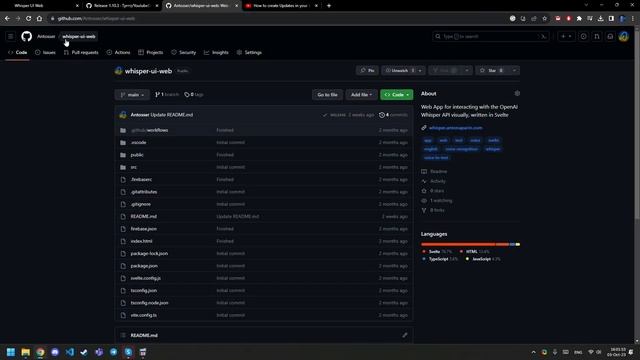Click the orange Svelte segment of languages bar
The height and width of the screenshot is (360, 640).
[458, 244]
